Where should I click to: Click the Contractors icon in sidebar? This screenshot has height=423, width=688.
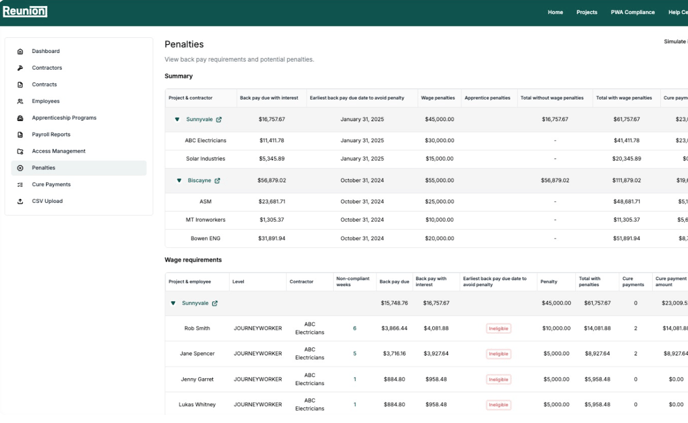(20, 68)
